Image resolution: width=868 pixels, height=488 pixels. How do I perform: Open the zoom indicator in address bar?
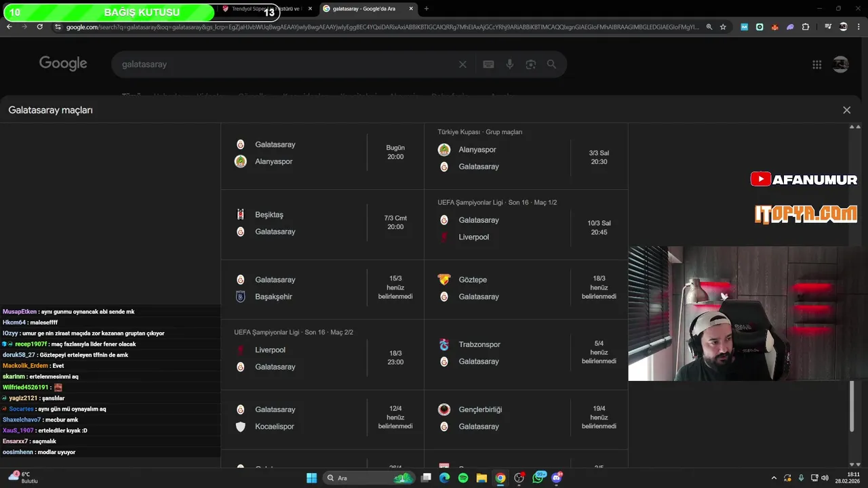(x=709, y=26)
